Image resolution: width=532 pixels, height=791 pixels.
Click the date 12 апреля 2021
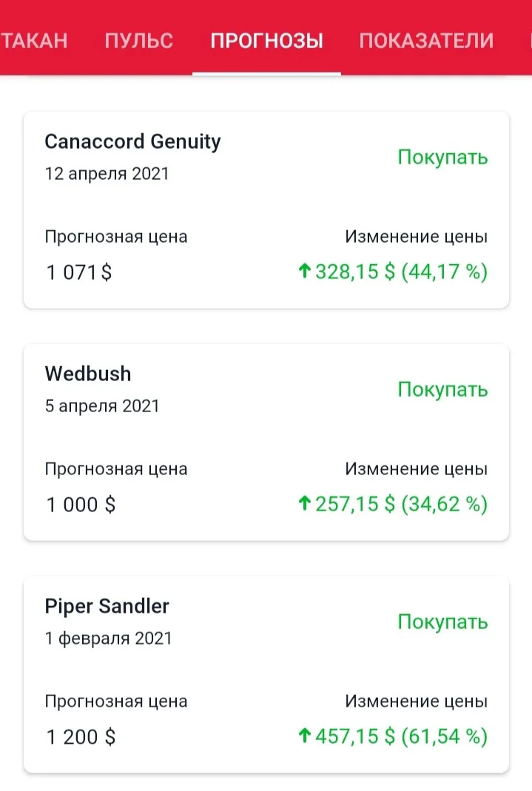pos(107,174)
